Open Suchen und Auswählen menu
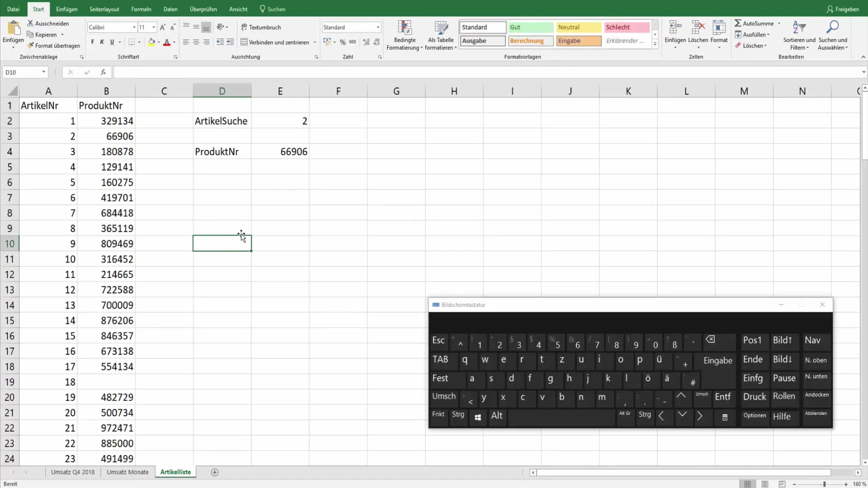 point(832,35)
